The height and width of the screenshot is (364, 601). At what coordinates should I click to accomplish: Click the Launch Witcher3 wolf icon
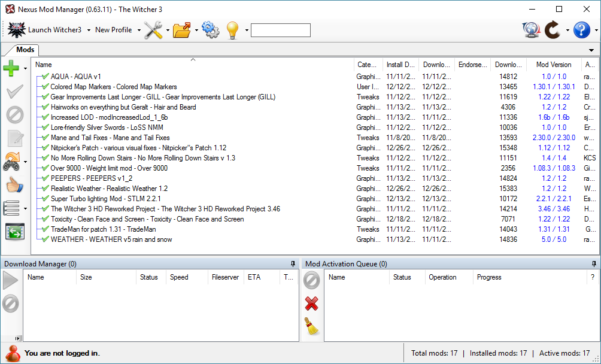point(17,30)
